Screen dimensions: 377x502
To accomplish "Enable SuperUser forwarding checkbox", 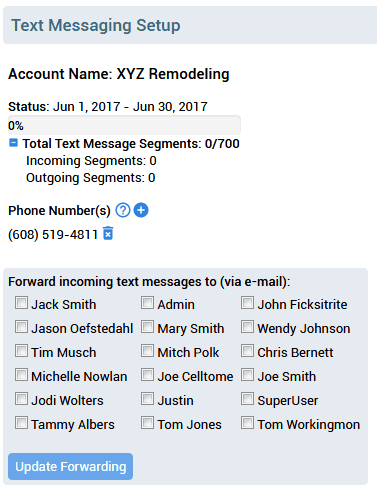I will pyautogui.click(x=247, y=399).
